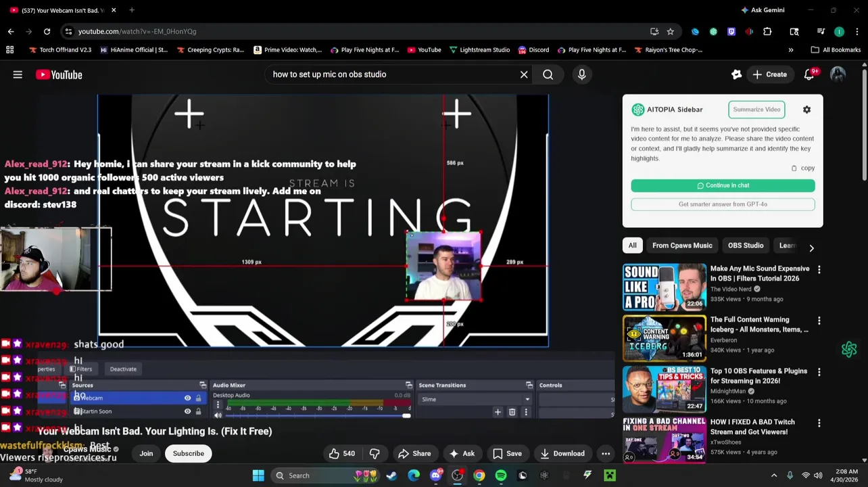The width and height of the screenshot is (868, 487).
Task: Toggle lock on Startin Soon source
Action: coord(198,411)
